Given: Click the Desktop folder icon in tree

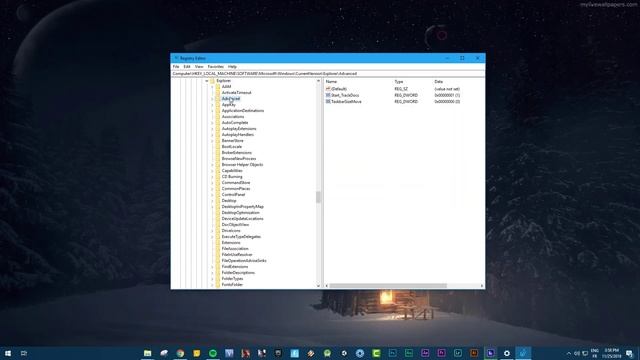Looking at the screenshot, I should point(218,201).
